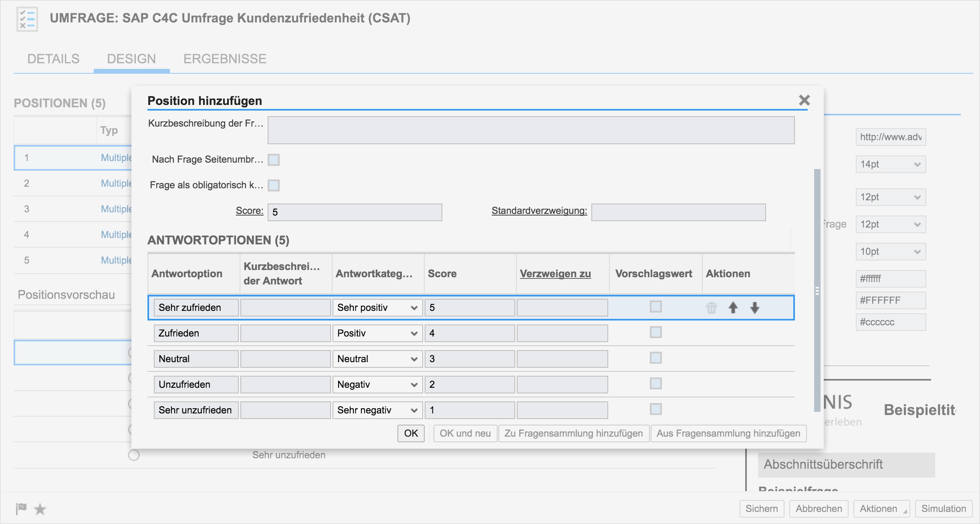This screenshot has width=980, height=524.
Task: Open the Antwortkategorie dropdown showing "Neutral"
Action: 415,359
